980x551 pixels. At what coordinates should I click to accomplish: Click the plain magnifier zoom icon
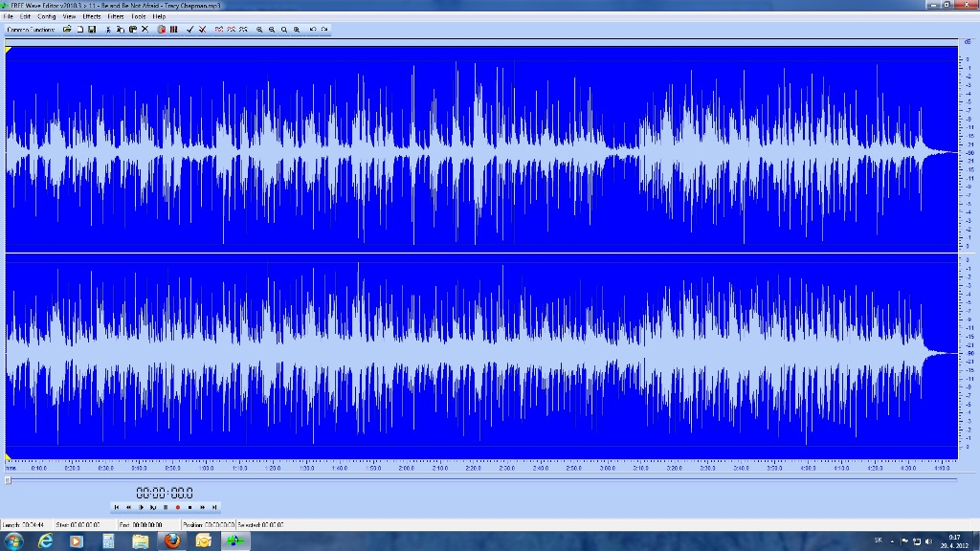283,30
